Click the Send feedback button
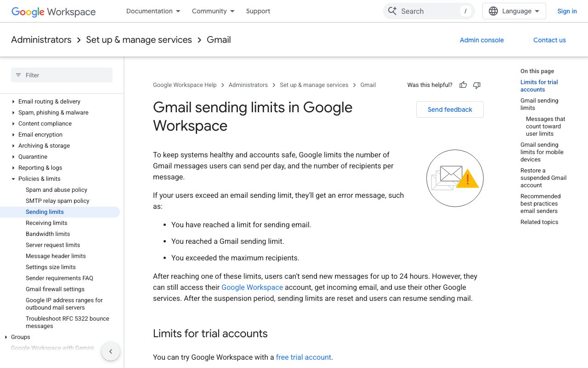Image resolution: width=588 pixels, height=368 pixels. click(450, 109)
